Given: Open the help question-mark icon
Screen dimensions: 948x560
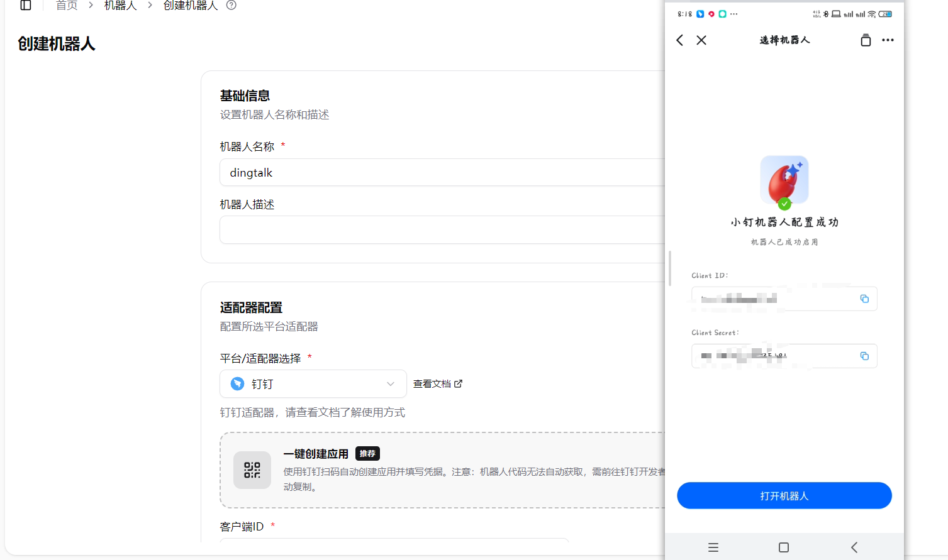Looking at the screenshot, I should click(x=231, y=5).
